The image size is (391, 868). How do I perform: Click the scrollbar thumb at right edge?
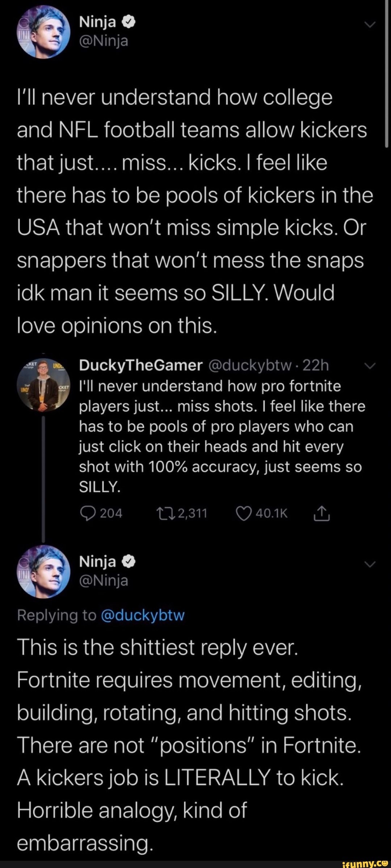click(387, 72)
